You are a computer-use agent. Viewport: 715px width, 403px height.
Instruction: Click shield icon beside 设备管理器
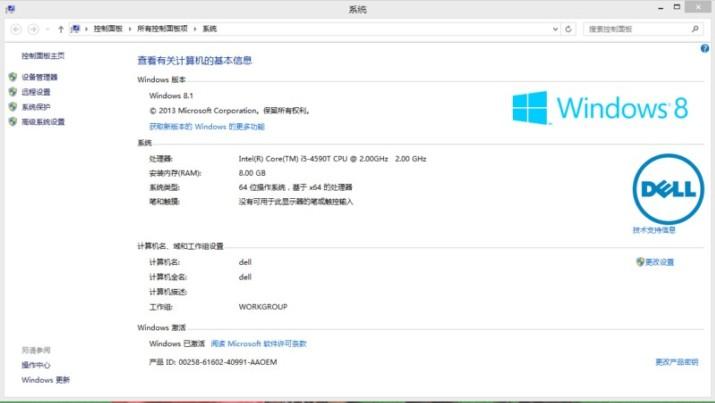coord(13,77)
